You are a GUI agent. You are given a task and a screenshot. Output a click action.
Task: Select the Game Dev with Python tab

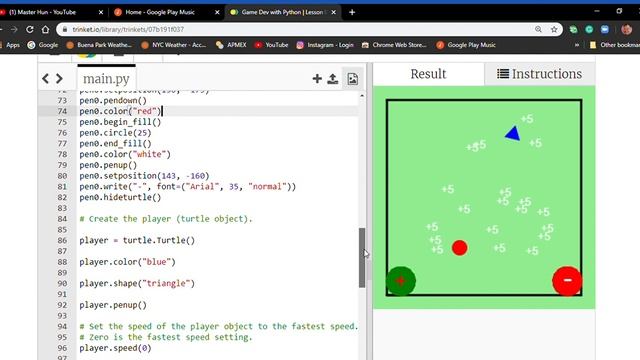point(282,12)
